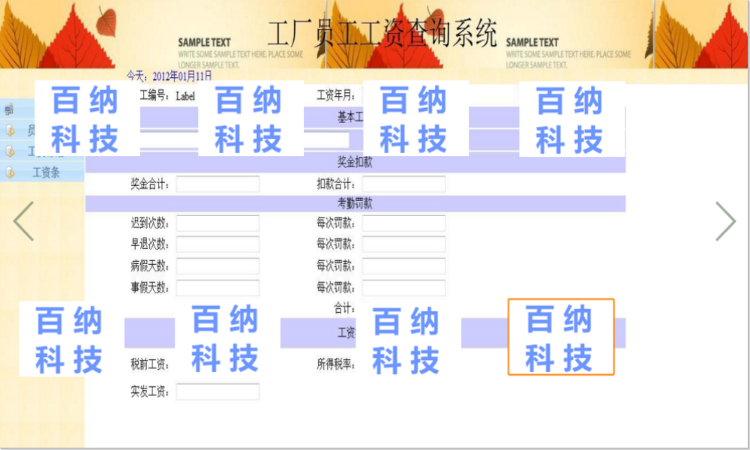Click the 扣款合计 input field
Screen dimensions: 750x450
point(404,184)
